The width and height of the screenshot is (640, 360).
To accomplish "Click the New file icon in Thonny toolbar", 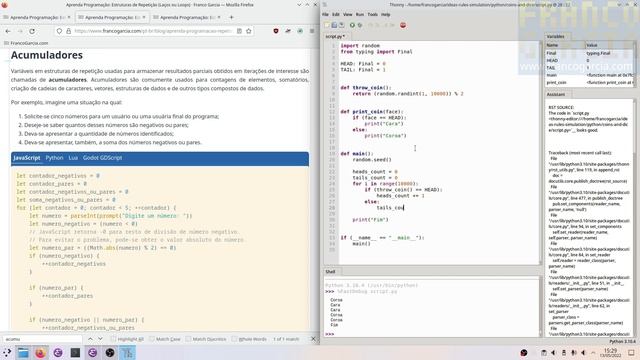I will 327,25.
